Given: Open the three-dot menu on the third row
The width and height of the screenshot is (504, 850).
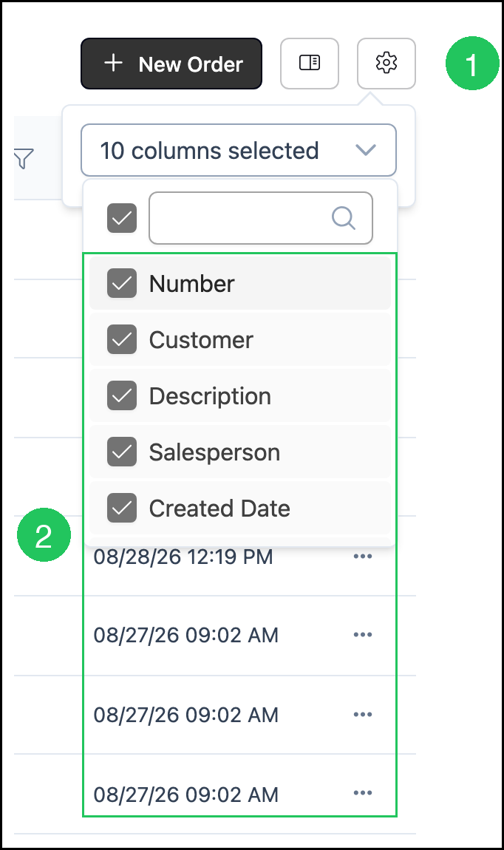Looking at the screenshot, I should tap(363, 715).
